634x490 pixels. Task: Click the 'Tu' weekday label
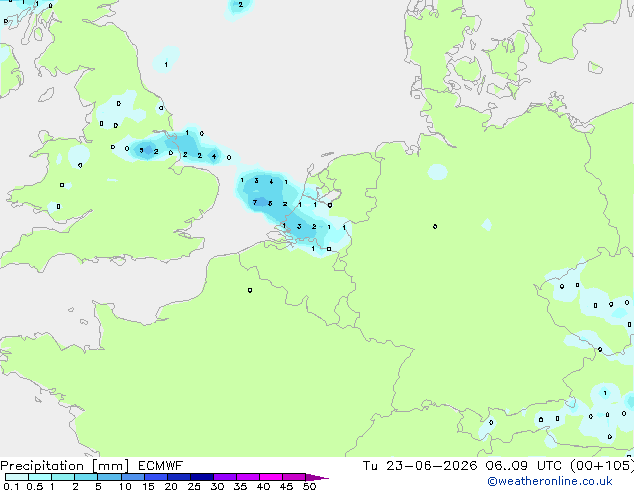[x=370, y=466]
